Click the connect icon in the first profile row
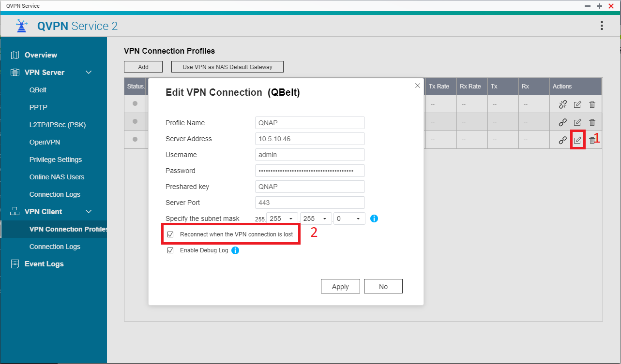621x364 pixels. pos(562,104)
